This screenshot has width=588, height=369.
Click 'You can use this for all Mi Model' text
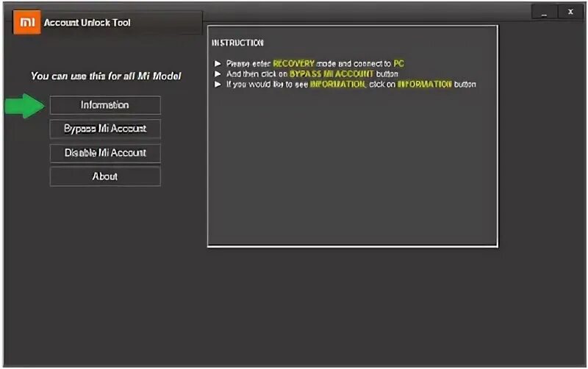pos(106,76)
